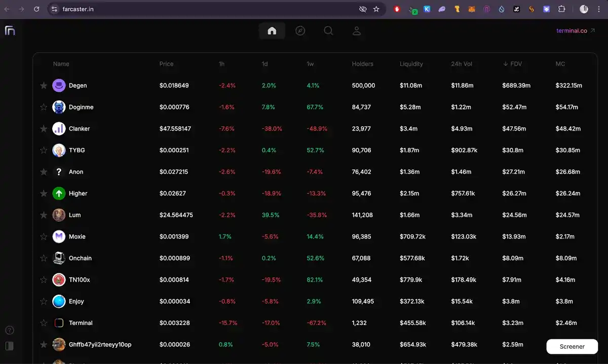The width and height of the screenshot is (608, 364).
Task: Open the help question mark icon
Action: [9, 331]
